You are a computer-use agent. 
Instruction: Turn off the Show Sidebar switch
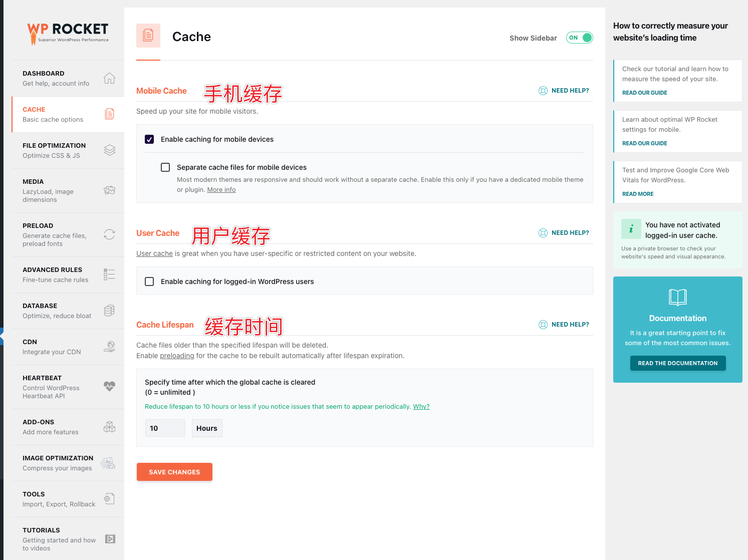(580, 38)
